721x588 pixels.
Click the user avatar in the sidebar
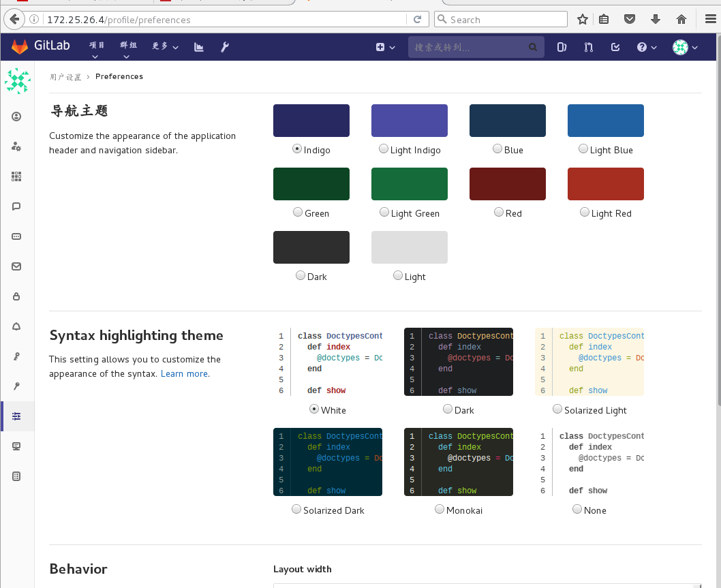tap(18, 81)
